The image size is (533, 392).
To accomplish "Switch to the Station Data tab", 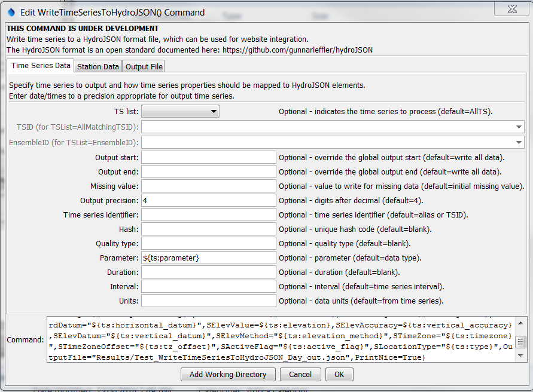I will [x=98, y=66].
